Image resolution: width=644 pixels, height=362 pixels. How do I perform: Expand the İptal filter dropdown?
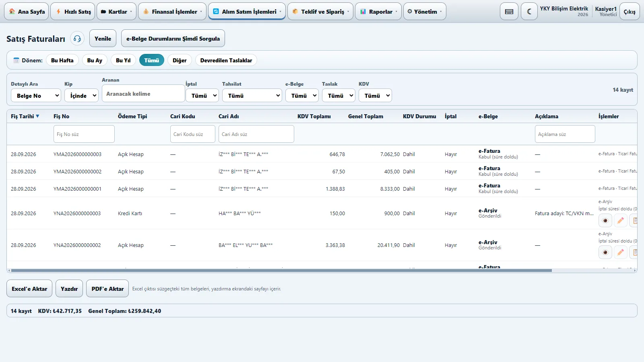coord(202,95)
